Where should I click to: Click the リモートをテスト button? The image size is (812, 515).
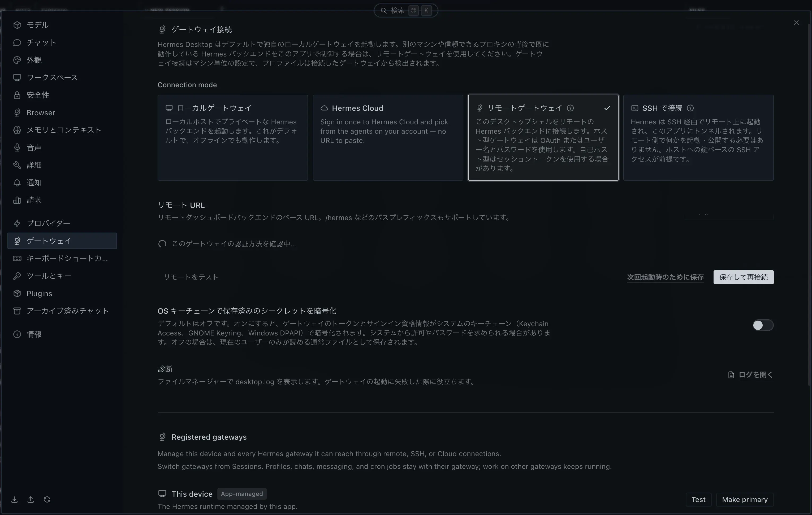[191, 277]
